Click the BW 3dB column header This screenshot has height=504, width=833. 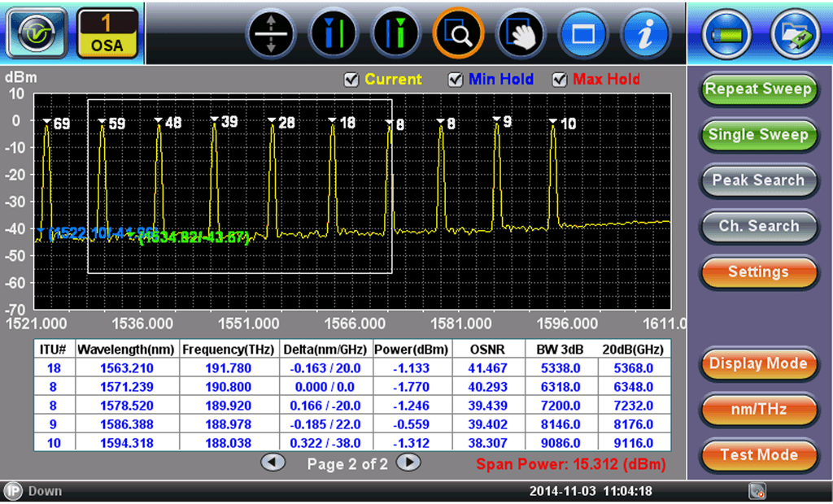[560, 350]
